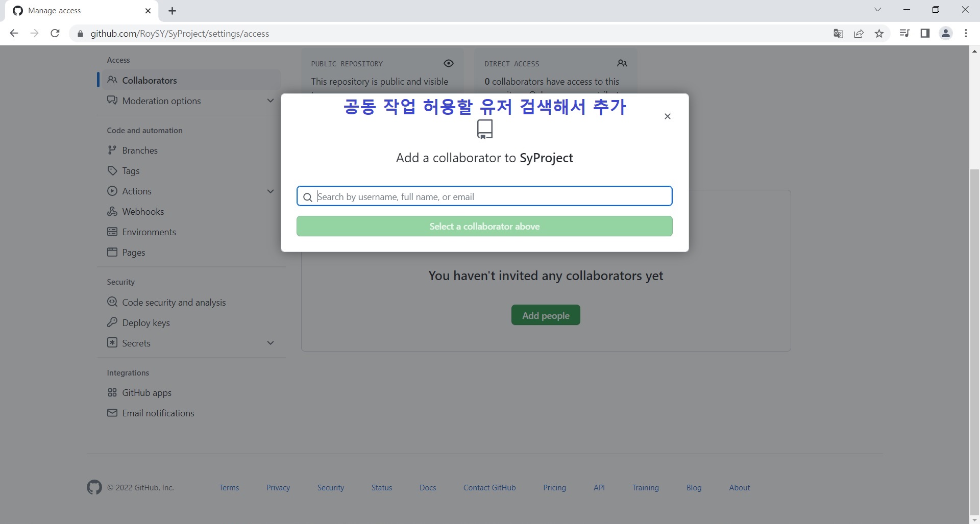The image size is (980, 524).
Task: Click the Collaborators people icon in sidebar
Action: tap(112, 80)
